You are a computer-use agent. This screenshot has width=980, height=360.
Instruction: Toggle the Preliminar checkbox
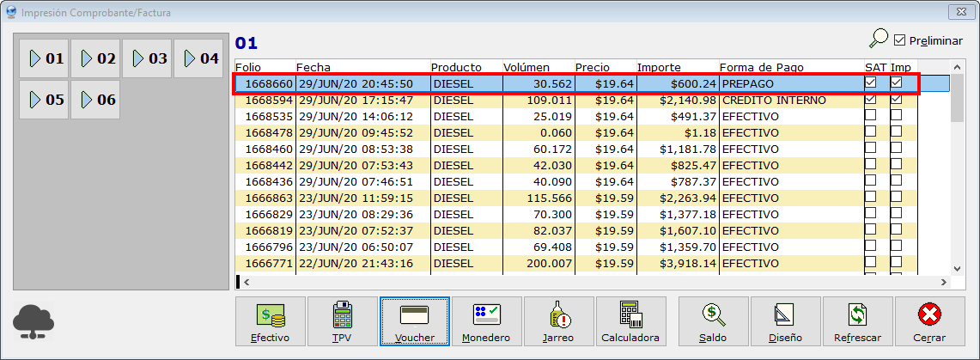click(x=900, y=40)
